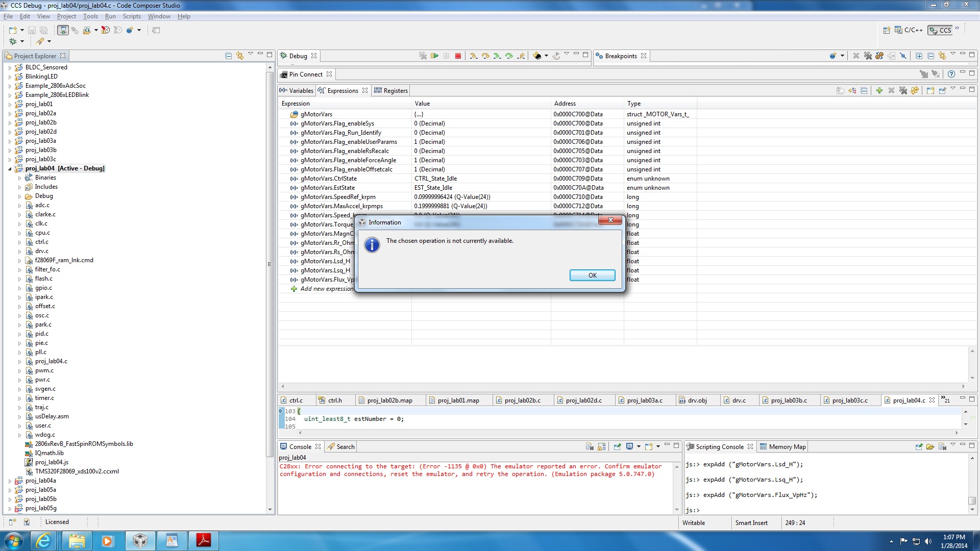
Task: Open the Tools menu
Action: 90,16
